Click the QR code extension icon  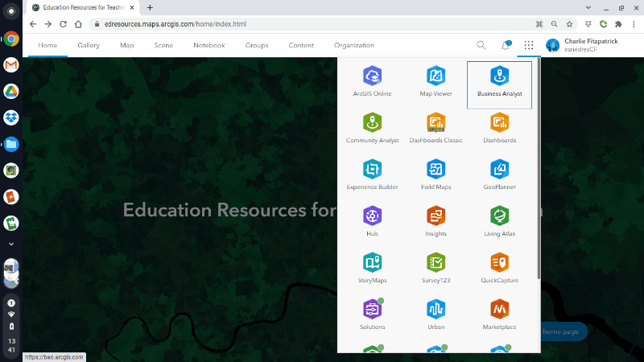click(539, 24)
